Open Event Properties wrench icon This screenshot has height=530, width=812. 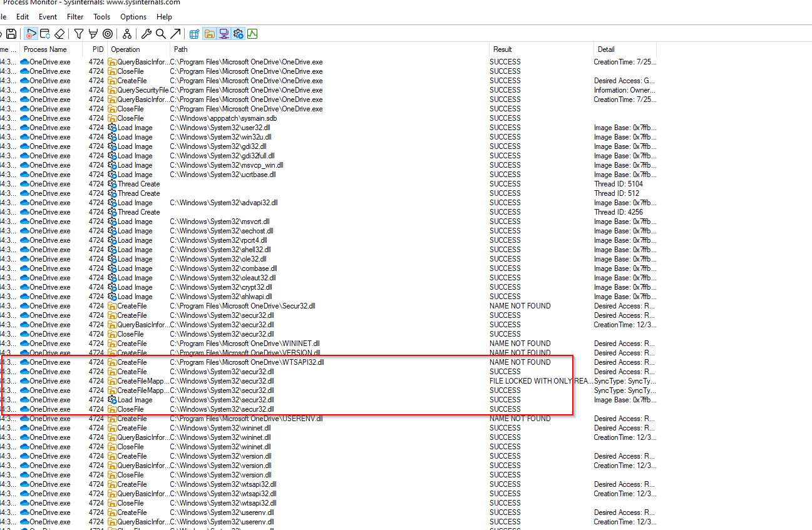tap(146, 34)
